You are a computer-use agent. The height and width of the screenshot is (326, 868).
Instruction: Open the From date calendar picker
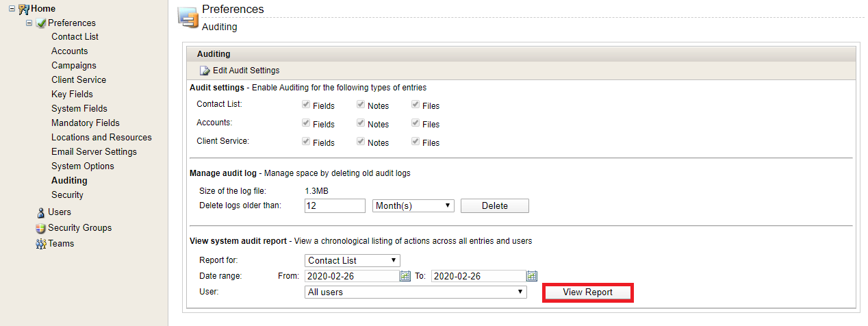tap(405, 276)
